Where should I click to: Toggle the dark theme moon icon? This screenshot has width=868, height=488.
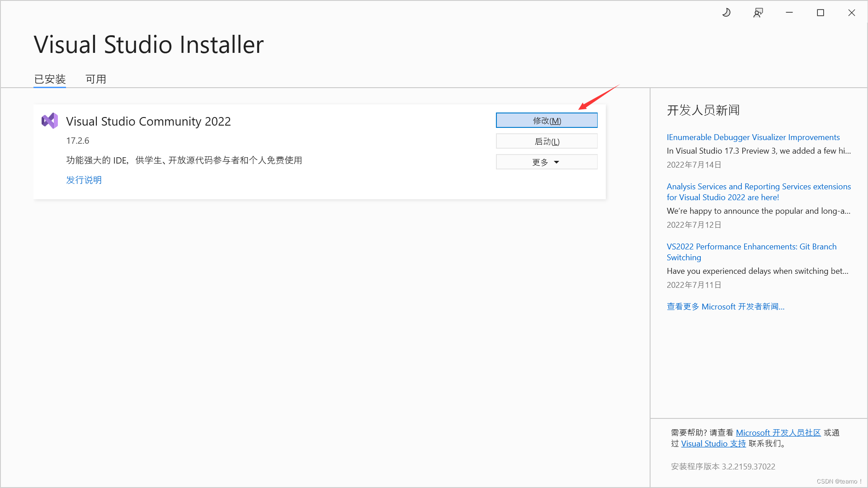point(726,13)
